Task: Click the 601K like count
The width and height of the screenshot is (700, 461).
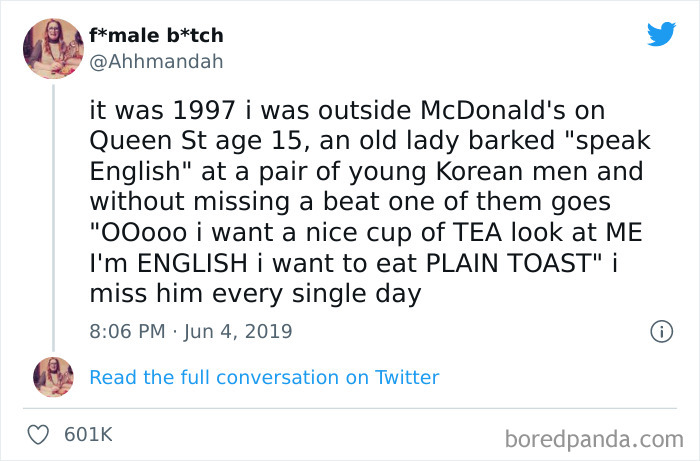Action: coord(87,435)
